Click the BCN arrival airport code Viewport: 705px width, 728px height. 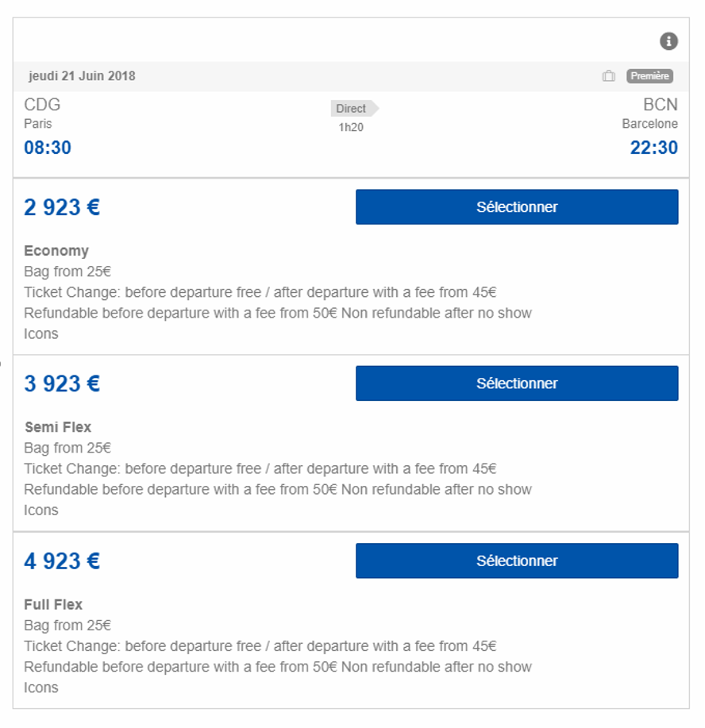pos(661,105)
